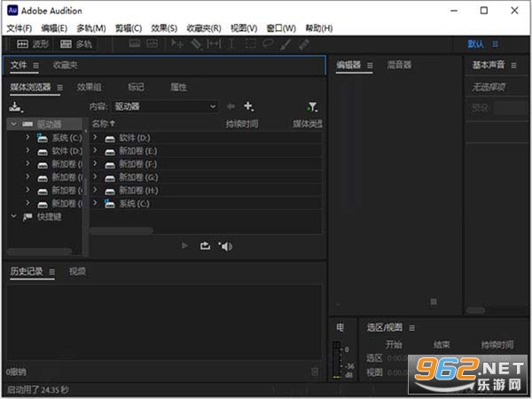Screen dimensions: 532x399
Task: Select the 快捷键 tree item
Action: click(49, 216)
